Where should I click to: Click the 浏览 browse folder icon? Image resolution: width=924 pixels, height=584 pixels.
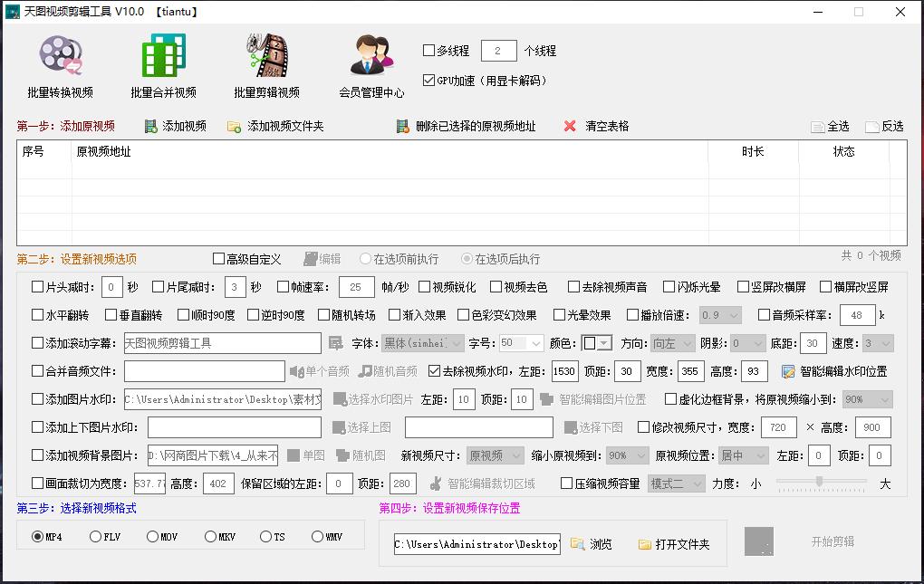(577, 544)
